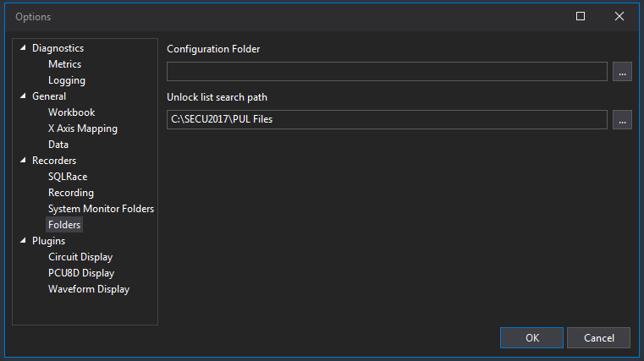Open the Workbook settings page
This screenshot has height=361, width=644.
tap(71, 112)
